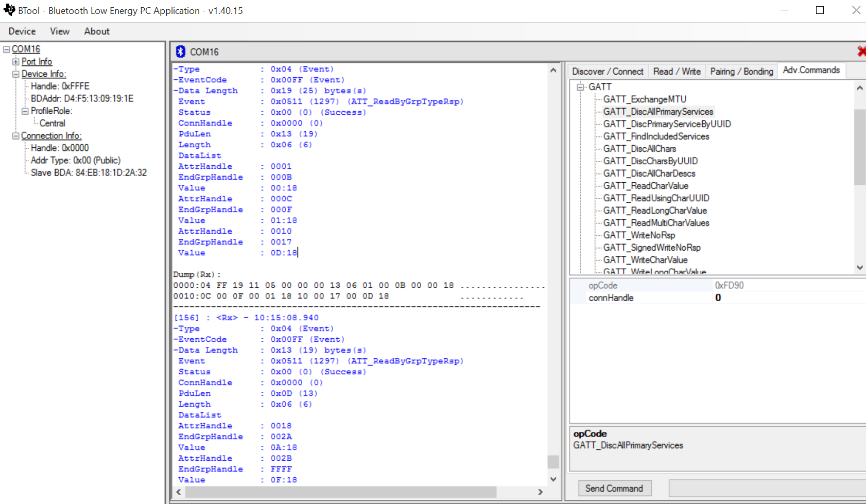
Task: Select the Central profile role entry
Action: [x=53, y=124]
